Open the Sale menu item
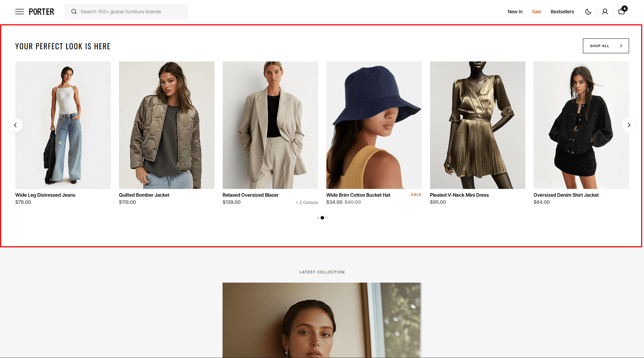 (536, 12)
